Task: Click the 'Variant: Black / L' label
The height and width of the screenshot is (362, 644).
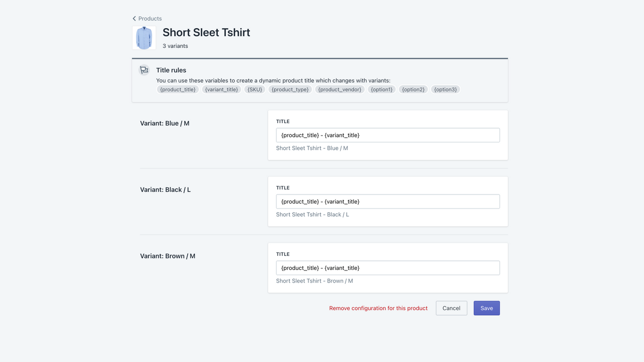Action: [x=165, y=190]
